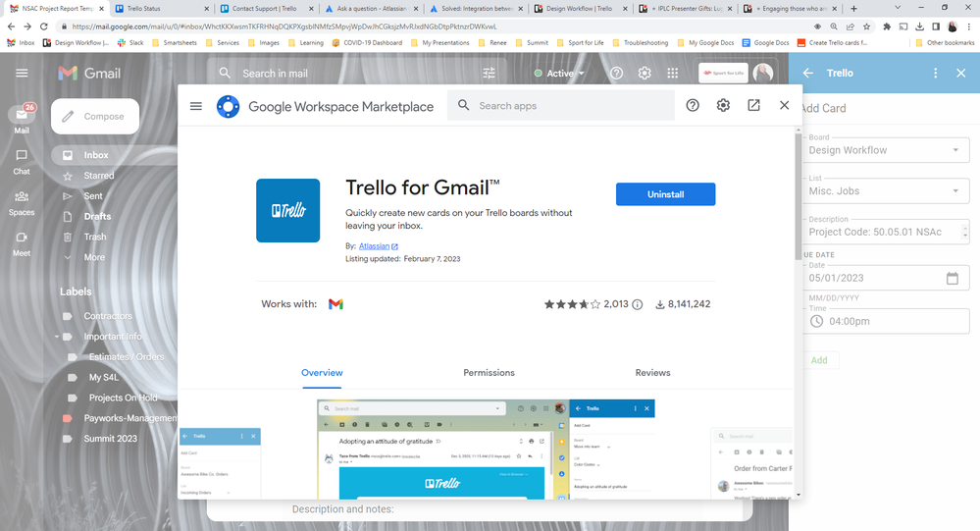Image resolution: width=980 pixels, height=531 pixels.
Task: Switch to the Reviews tab
Action: click(652, 373)
